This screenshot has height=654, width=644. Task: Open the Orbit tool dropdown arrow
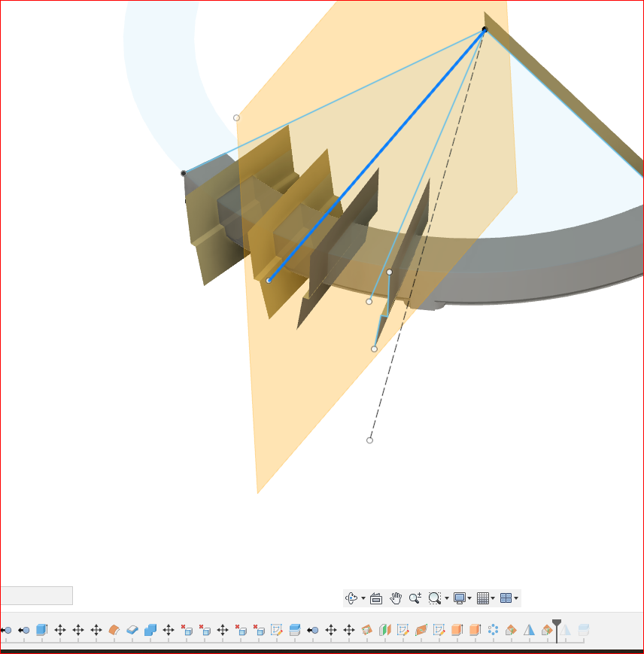click(363, 598)
